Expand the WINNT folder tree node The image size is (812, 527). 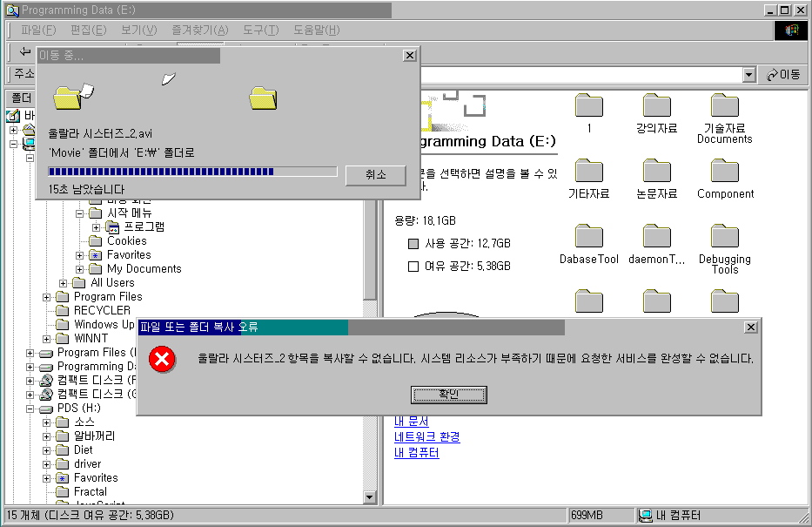[x=47, y=339]
